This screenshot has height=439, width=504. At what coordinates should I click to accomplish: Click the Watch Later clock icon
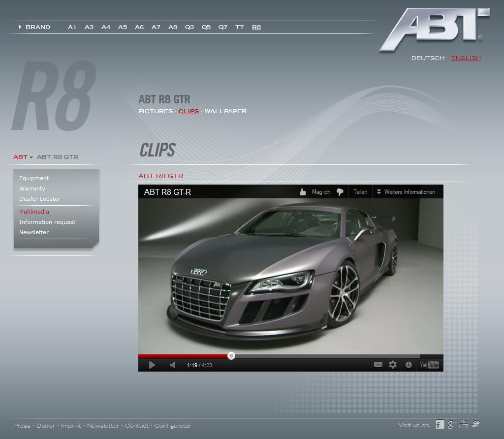[409, 365]
